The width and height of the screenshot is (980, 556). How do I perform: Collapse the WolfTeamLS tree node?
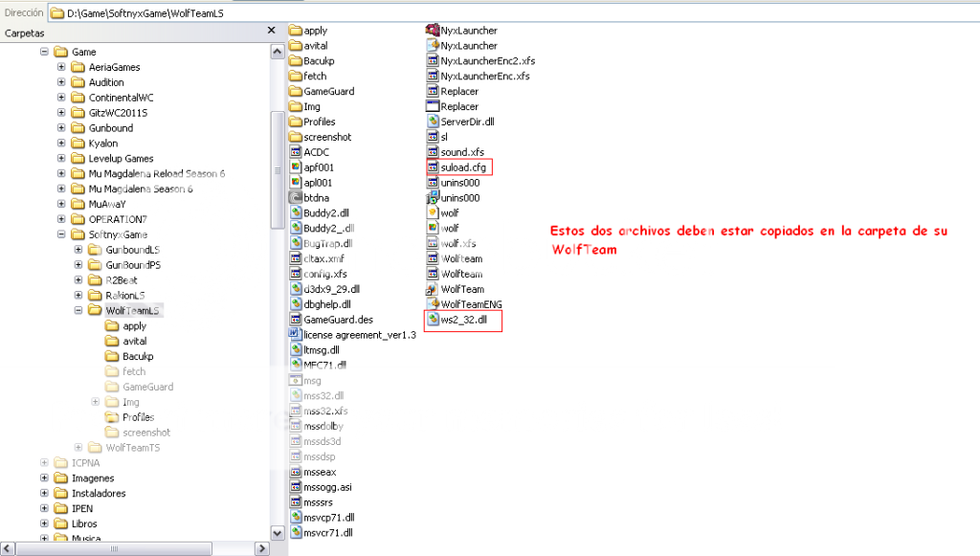tap(78, 311)
